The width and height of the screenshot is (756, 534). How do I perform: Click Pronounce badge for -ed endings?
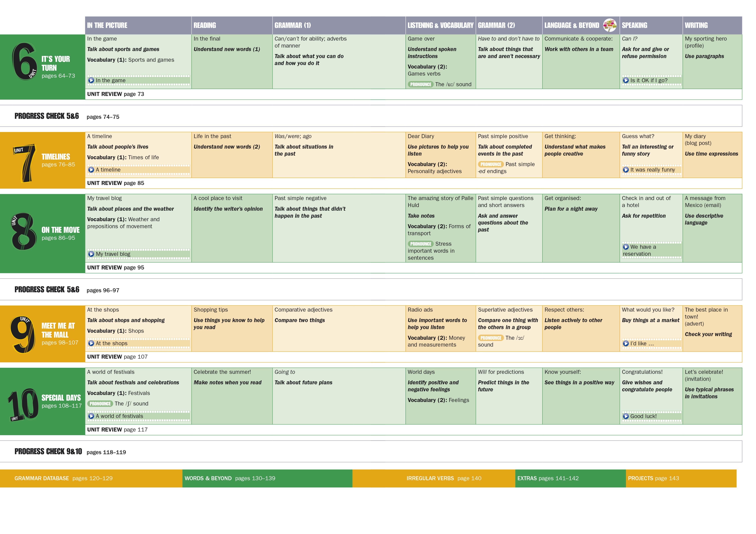click(491, 164)
